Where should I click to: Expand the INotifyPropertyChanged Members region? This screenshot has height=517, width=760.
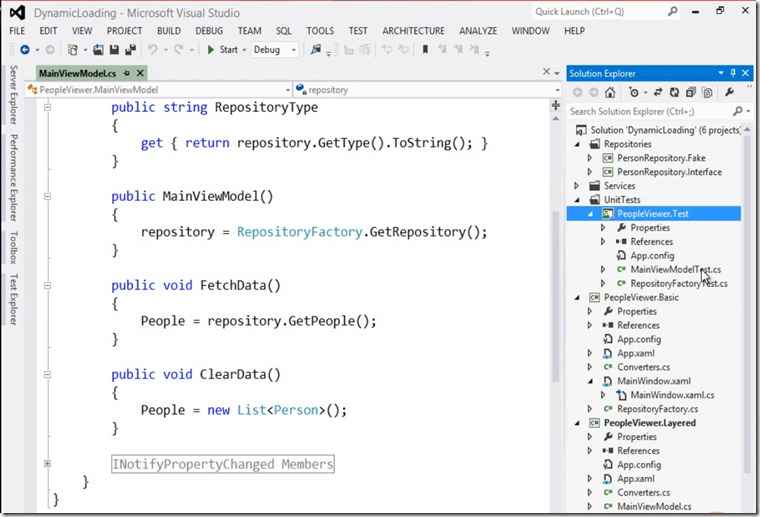48,464
